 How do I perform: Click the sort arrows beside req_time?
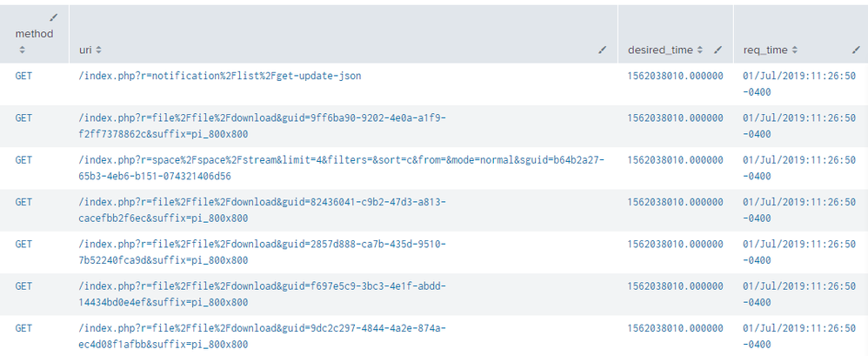(794, 50)
